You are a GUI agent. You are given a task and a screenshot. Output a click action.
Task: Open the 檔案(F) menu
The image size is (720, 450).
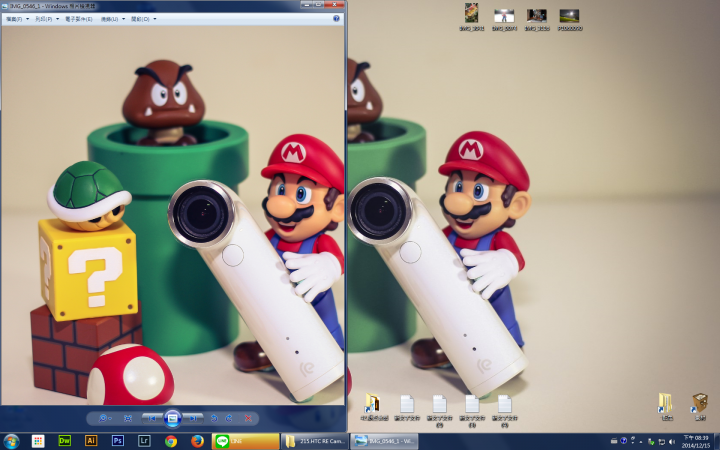pos(17,19)
